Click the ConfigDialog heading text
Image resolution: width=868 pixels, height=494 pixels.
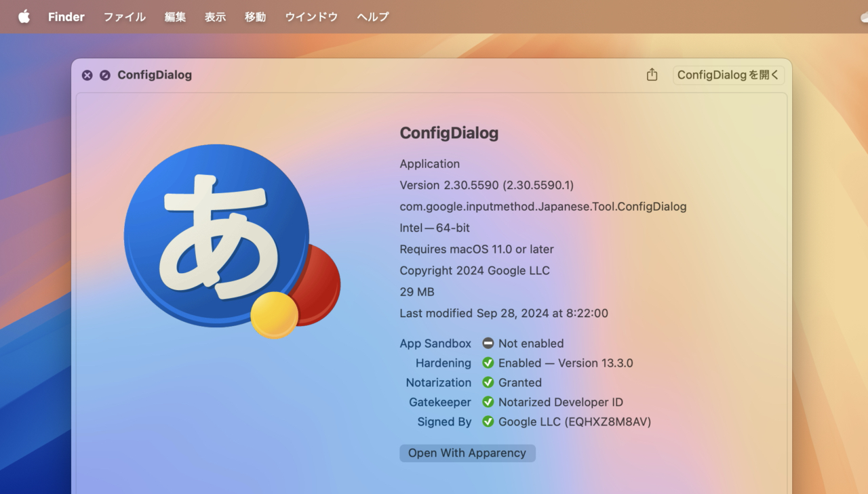[449, 133]
